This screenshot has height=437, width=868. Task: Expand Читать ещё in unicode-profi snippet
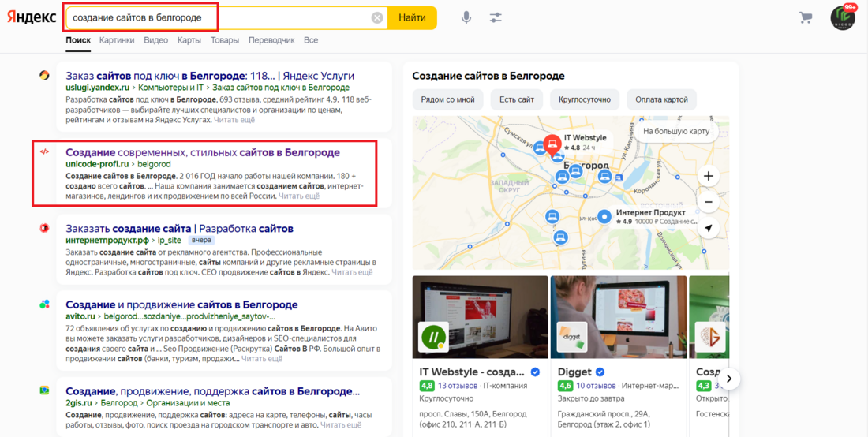click(x=299, y=196)
